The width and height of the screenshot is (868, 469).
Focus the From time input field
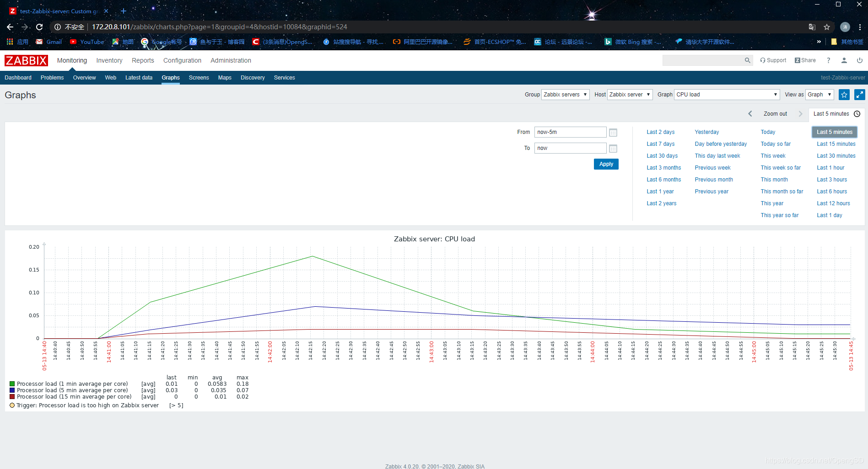[x=570, y=132]
